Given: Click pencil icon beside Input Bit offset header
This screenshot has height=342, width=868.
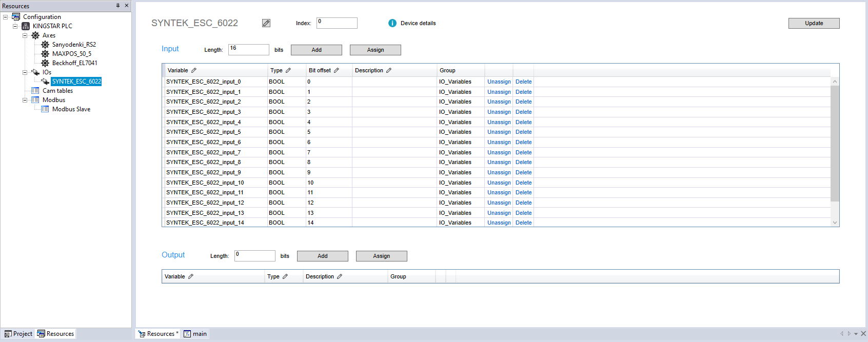Looking at the screenshot, I should [x=337, y=71].
